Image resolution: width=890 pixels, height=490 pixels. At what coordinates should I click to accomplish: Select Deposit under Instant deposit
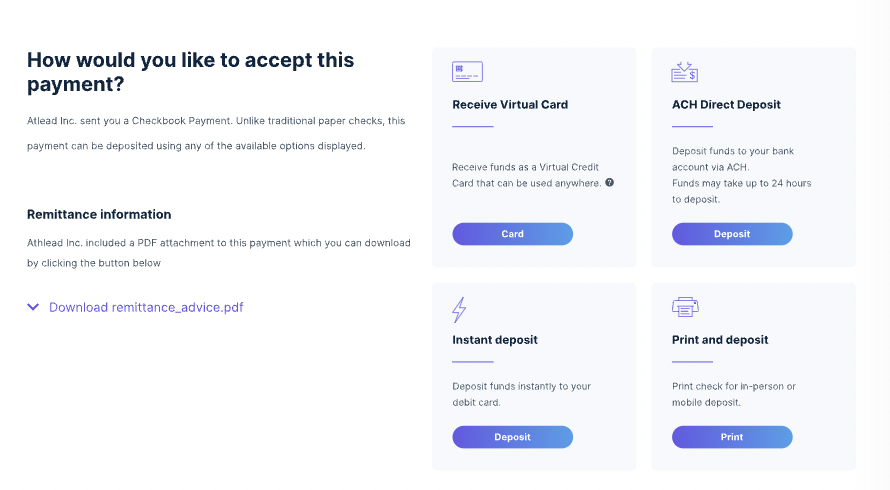tap(513, 437)
